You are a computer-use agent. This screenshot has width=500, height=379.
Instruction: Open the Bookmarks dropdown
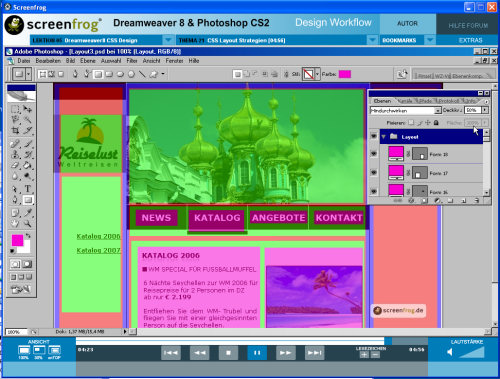(x=430, y=40)
